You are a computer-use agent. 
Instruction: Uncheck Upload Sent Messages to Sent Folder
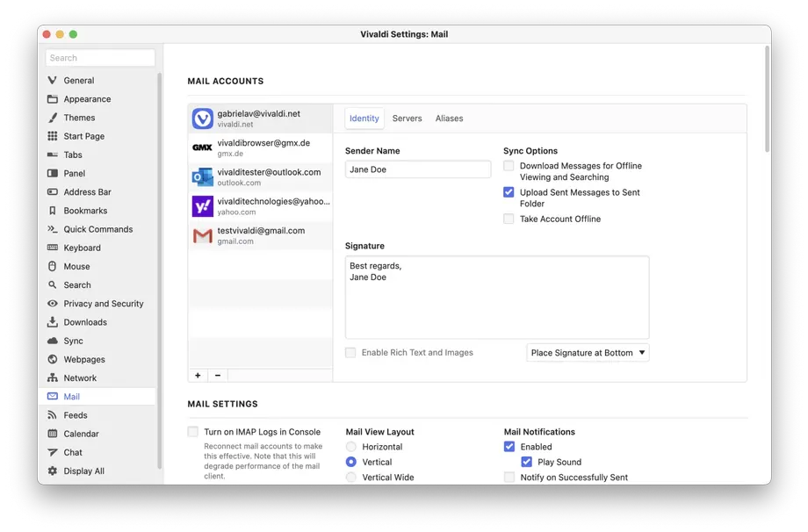pos(509,192)
